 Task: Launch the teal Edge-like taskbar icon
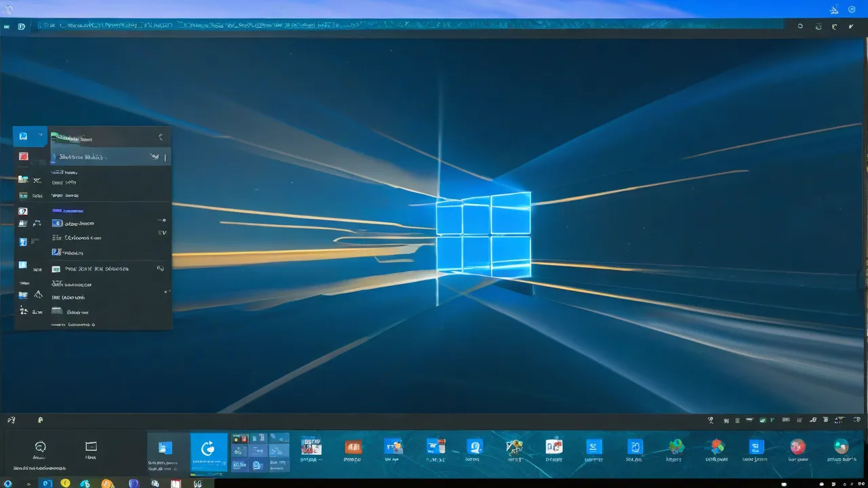pyautogui.click(x=85, y=483)
